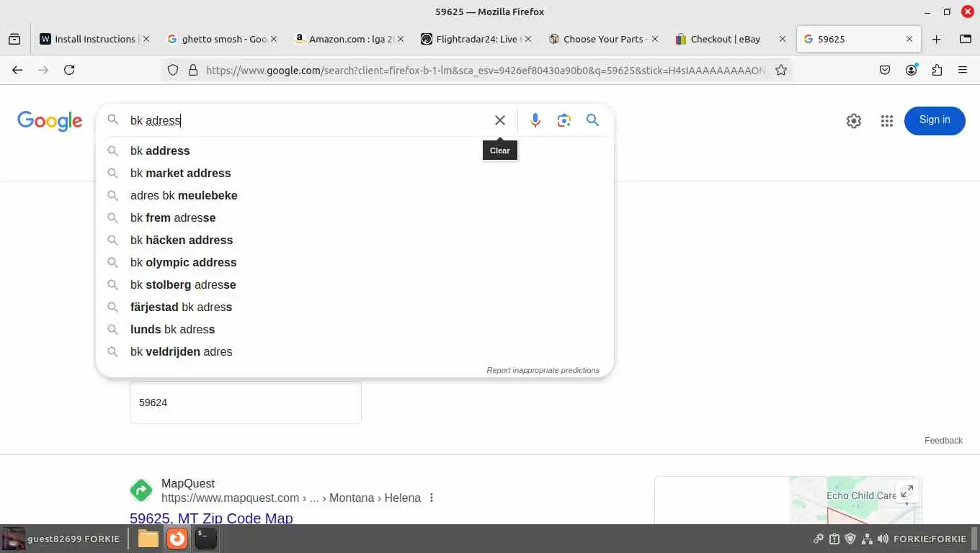Screen dimensions: 980x553
Task: Close the 59625 tab
Action: pyautogui.click(x=909, y=39)
